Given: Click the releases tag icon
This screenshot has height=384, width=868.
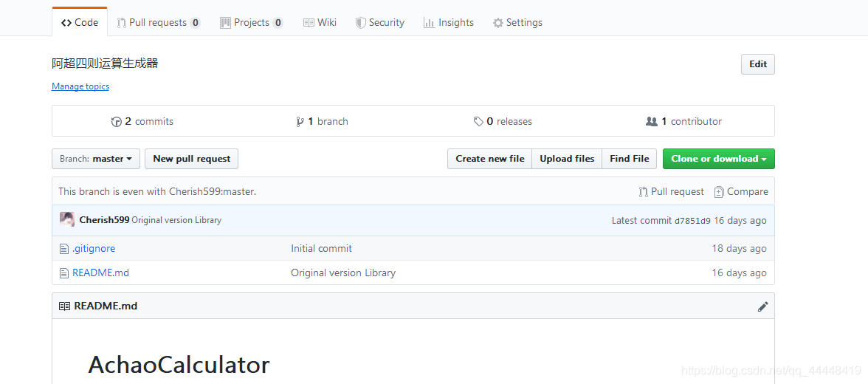Looking at the screenshot, I should tap(479, 121).
